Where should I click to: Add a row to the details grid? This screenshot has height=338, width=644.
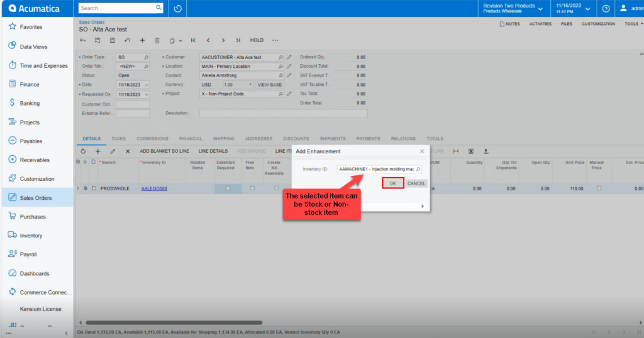pyautogui.click(x=97, y=151)
